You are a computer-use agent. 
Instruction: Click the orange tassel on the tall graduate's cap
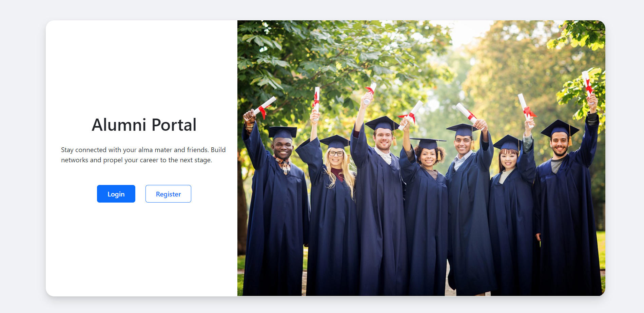pyautogui.click(x=394, y=141)
